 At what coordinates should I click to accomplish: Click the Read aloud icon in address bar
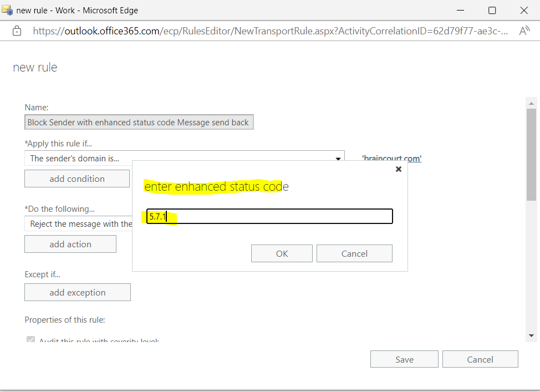coord(524,31)
